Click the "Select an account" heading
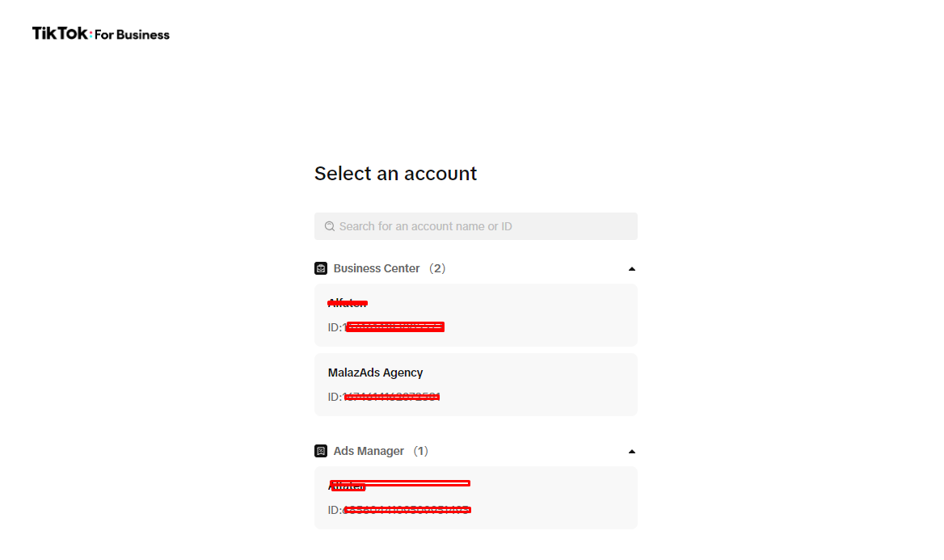This screenshot has width=944, height=560. [395, 174]
